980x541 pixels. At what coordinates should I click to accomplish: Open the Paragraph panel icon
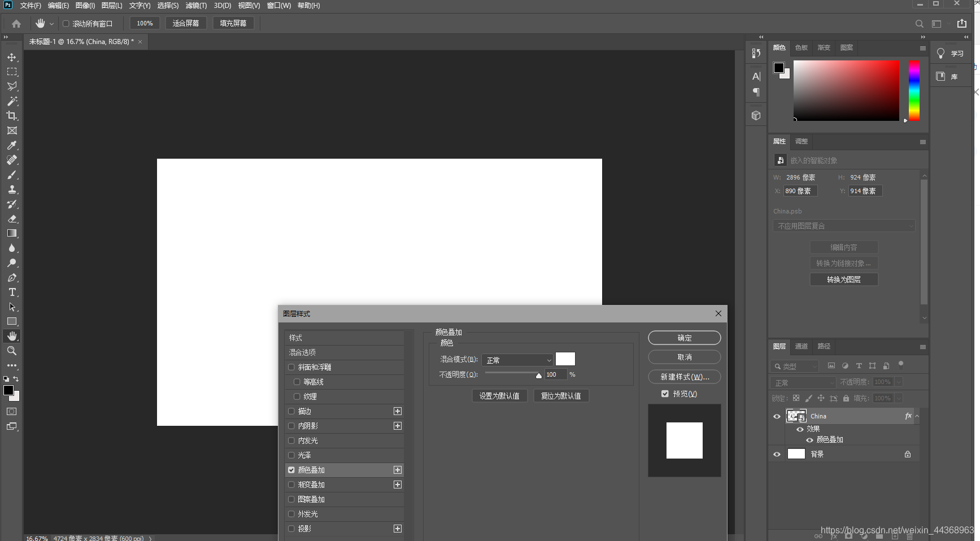(x=756, y=92)
